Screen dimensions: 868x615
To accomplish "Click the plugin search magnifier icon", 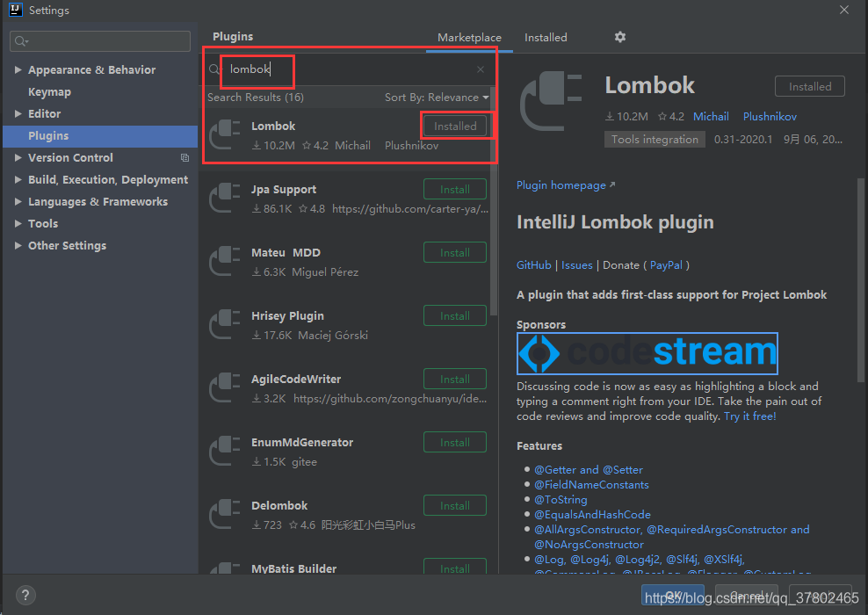I will (214, 69).
